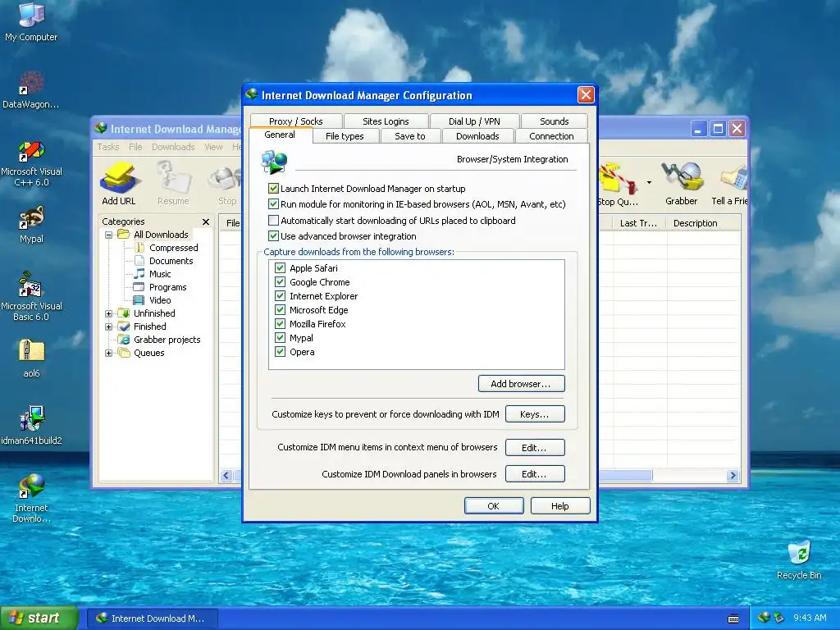Click the Last Try column header
840x630 pixels.
click(639, 223)
